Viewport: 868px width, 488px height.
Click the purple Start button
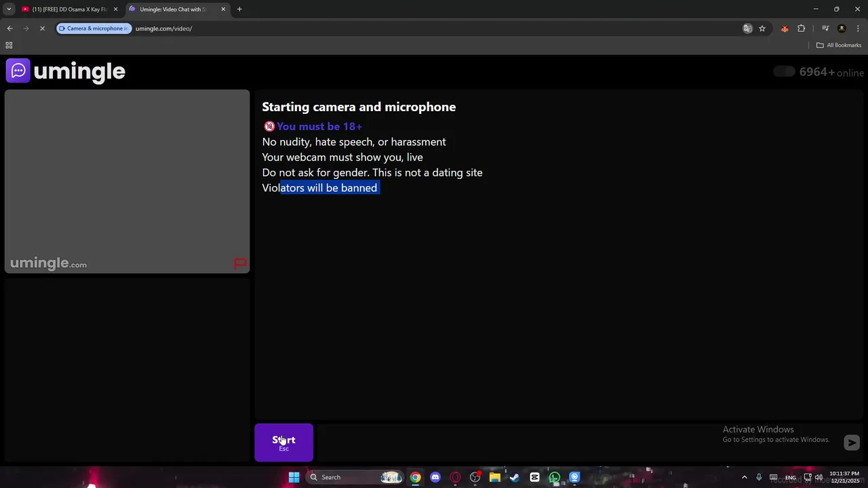283,443
